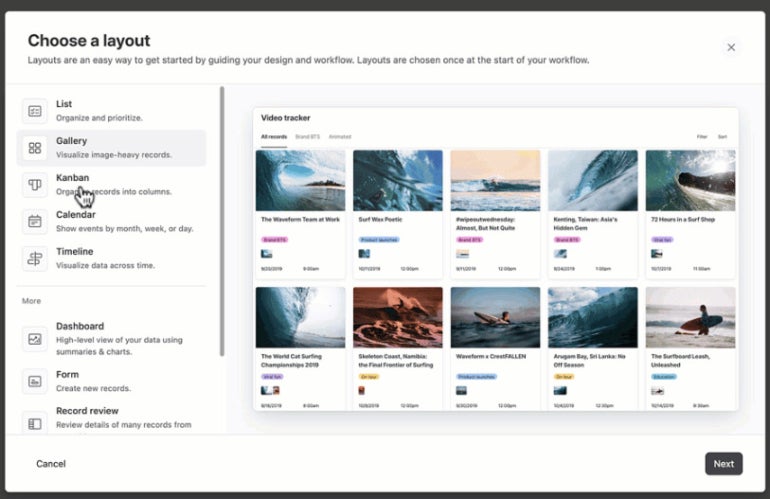
Task: Choose the Record review layout icon
Action: (x=35, y=423)
